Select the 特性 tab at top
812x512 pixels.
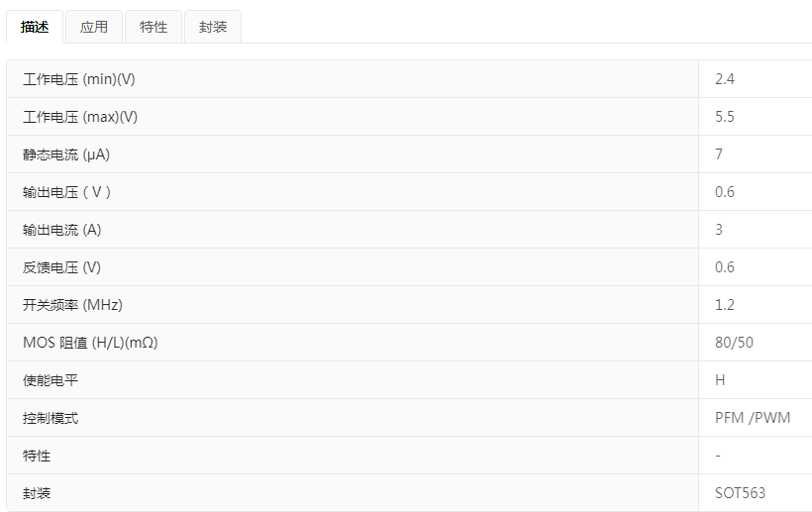(153, 27)
